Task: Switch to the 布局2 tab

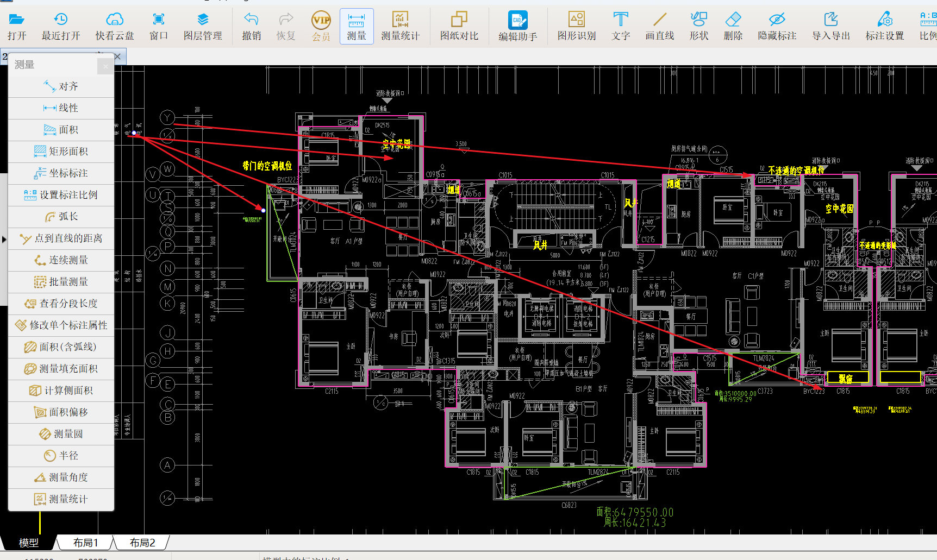Action: [x=142, y=543]
